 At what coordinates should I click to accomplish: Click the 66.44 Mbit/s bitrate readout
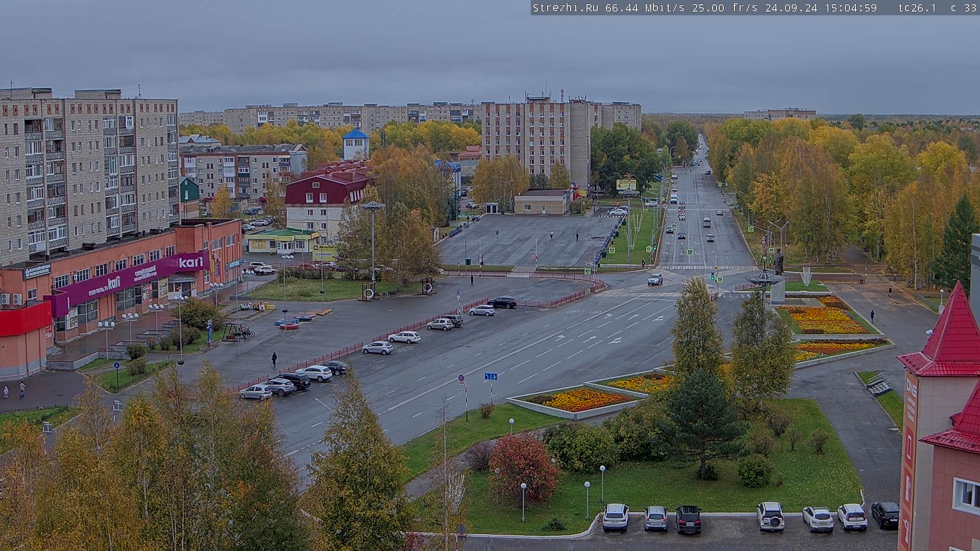[646, 8]
